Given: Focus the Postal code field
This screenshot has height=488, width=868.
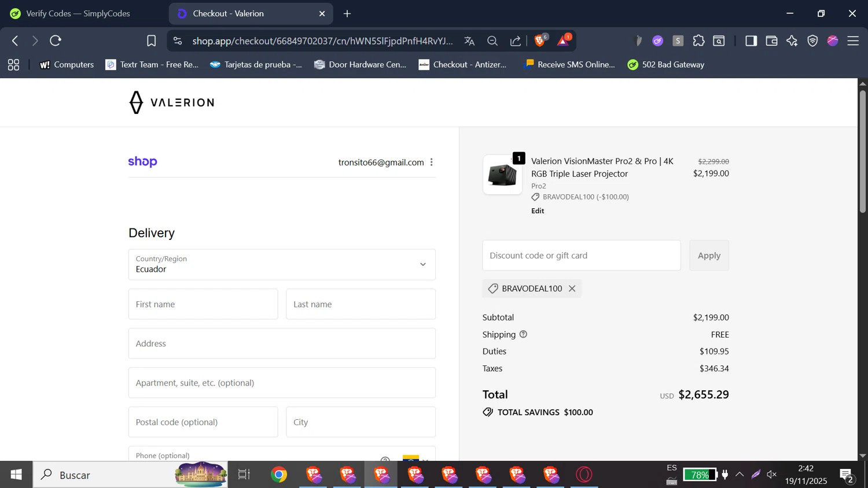Looking at the screenshot, I should (x=203, y=422).
